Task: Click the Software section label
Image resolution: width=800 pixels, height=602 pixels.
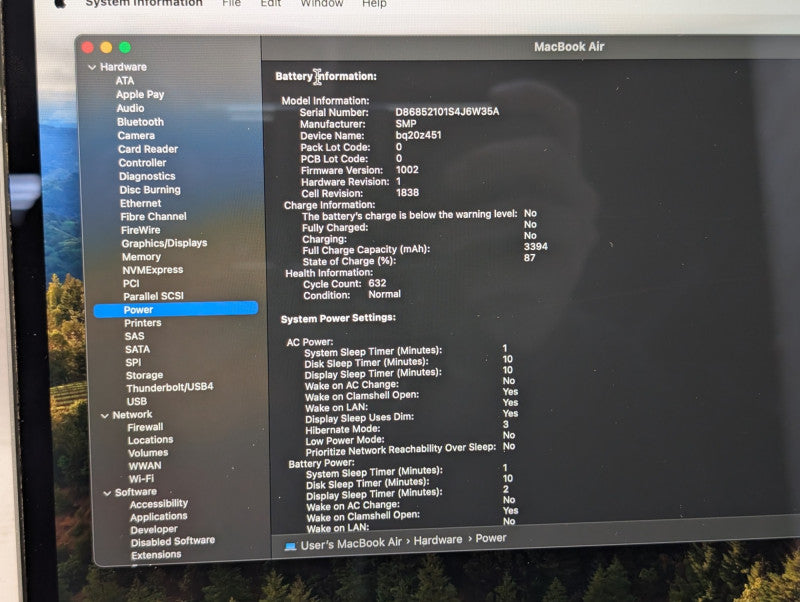Action: pos(136,492)
